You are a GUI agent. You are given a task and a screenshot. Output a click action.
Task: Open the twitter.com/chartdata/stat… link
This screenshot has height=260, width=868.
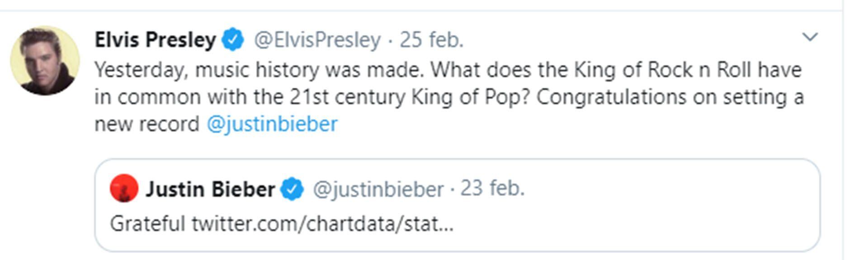(x=322, y=223)
